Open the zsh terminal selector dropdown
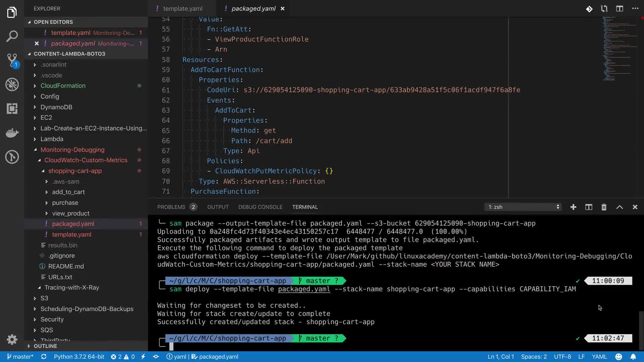Image resolution: width=644 pixels, height=362 pixels. click(x=523, y=207)
